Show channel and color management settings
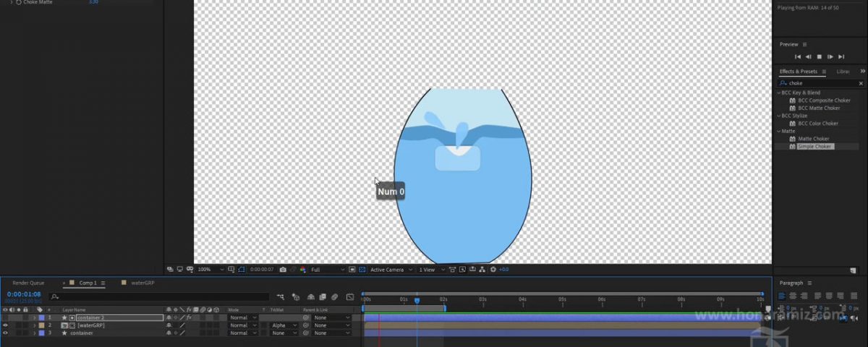Viewport: 868px width, 347px height. coord(303,269)
